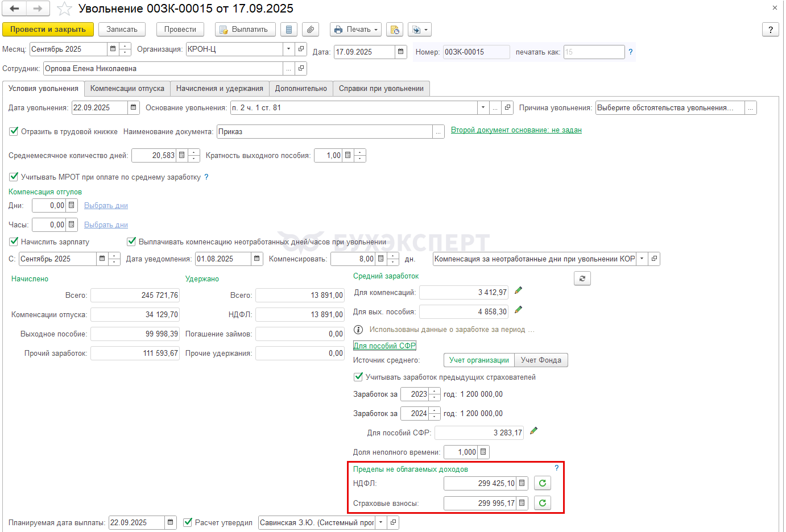Viewport: 786px width, 532px height.
Task: Click the Месяц field stepper arrows
Action: click(x=125, y=49)
